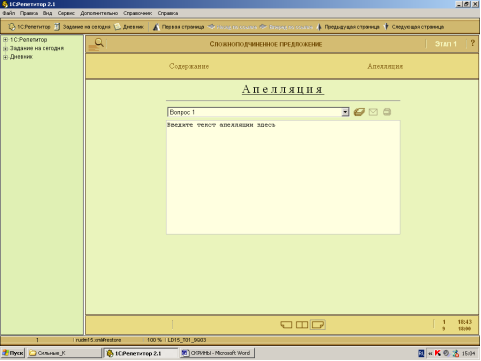Go to Следующая страница
Image resolution: width=481 pixels, height=361 pixels.
[414, 27]
